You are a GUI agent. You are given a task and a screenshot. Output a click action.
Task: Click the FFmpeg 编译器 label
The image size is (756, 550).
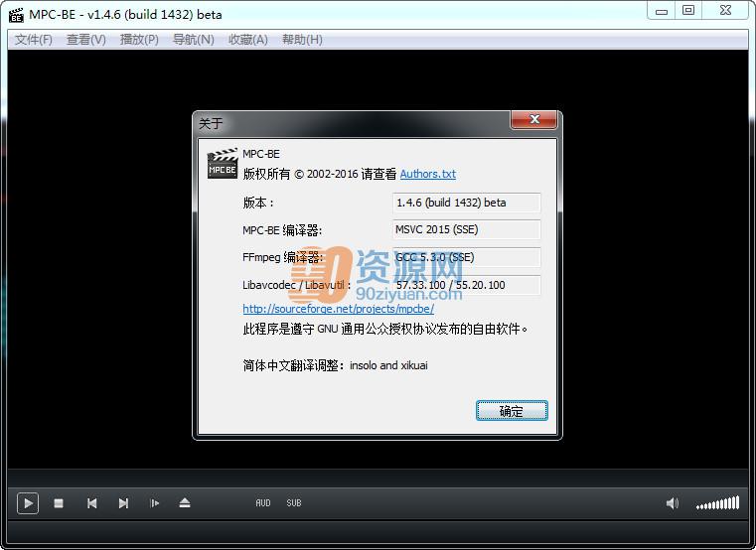282,257
